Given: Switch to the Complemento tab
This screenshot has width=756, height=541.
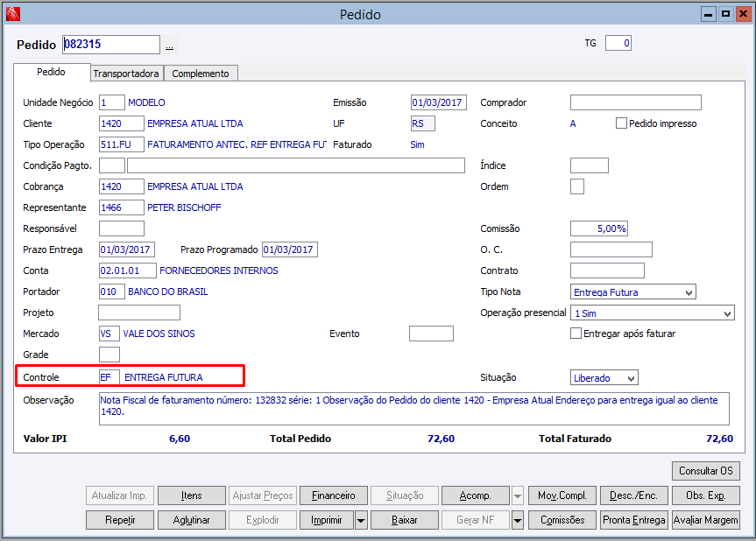Looking at the screenshot, I should pos(201,74).
